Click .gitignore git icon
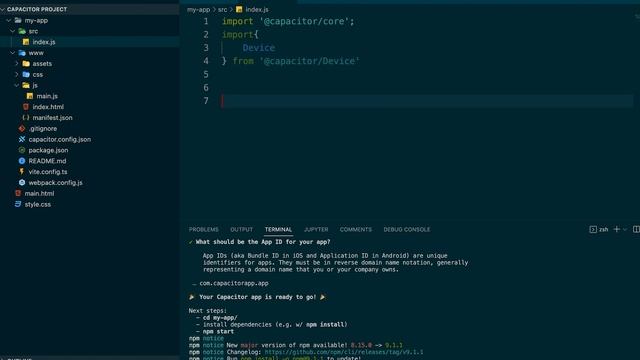This screenshot has width=640, height=360. click(x=22, y=128)
